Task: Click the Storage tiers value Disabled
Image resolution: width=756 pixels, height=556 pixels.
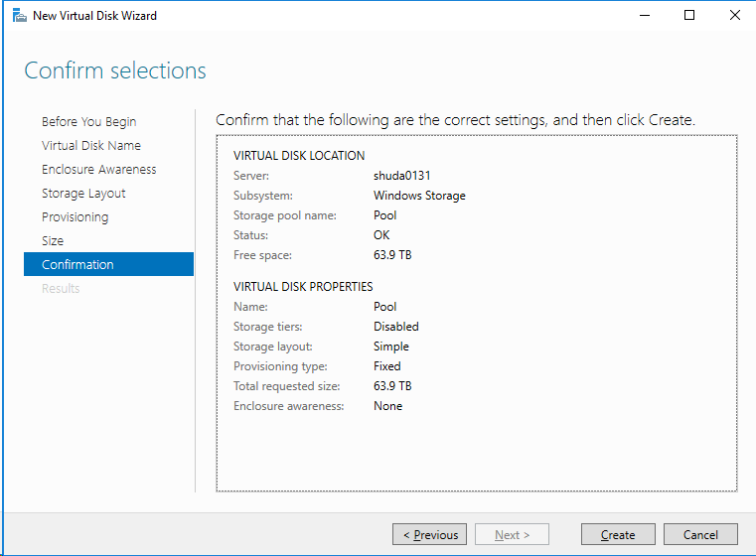Action: (395, 327)
